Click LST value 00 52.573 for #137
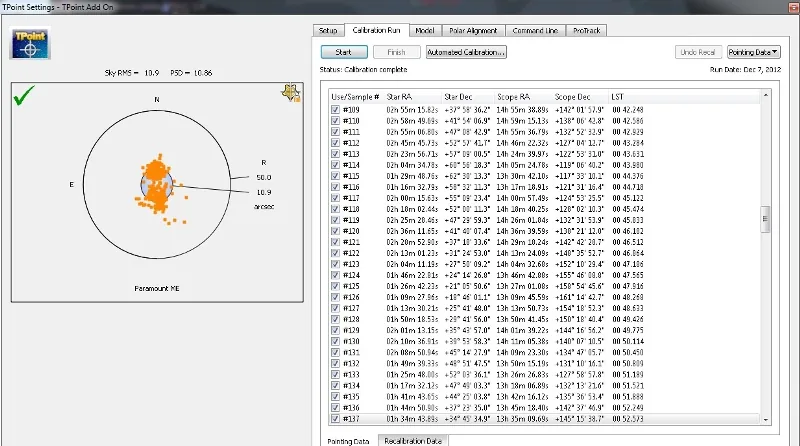 pyautogui.click(x=628, y=419)
